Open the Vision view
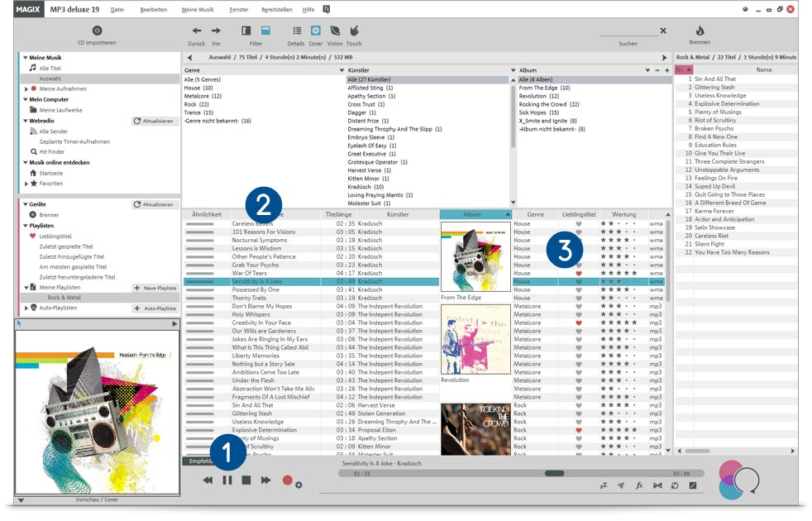Image resolution: width=812 pixels, height=521 pixels. pyautogui.click(x=335, y=31)
